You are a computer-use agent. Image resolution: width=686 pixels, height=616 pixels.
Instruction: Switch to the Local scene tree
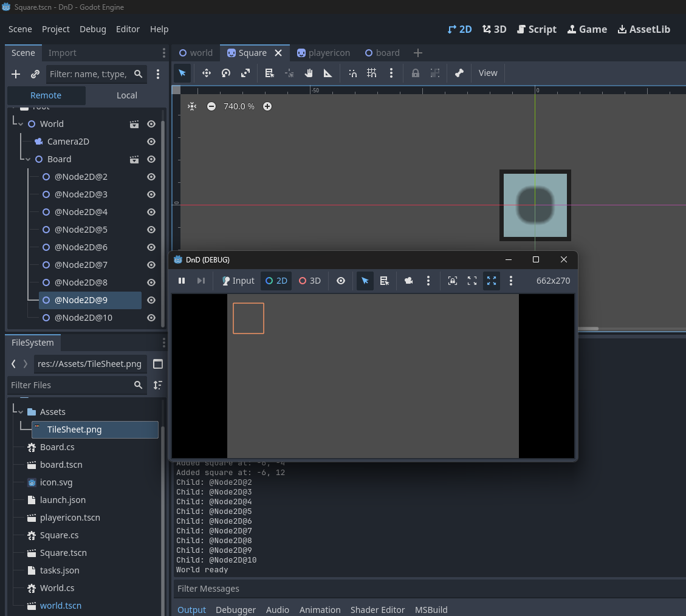coord(126,95)
